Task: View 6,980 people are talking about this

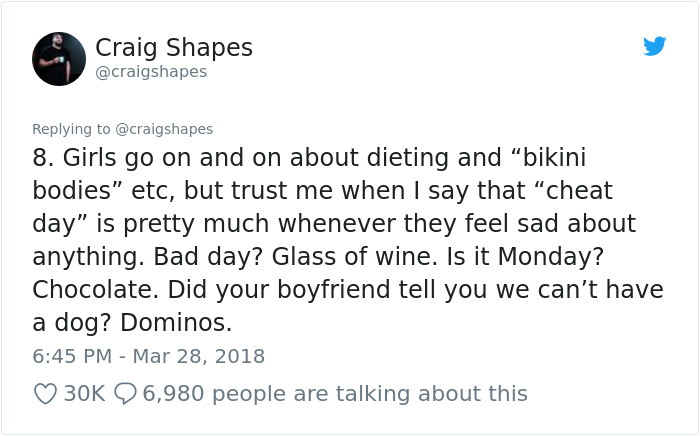Action: (x=335, y=394)
